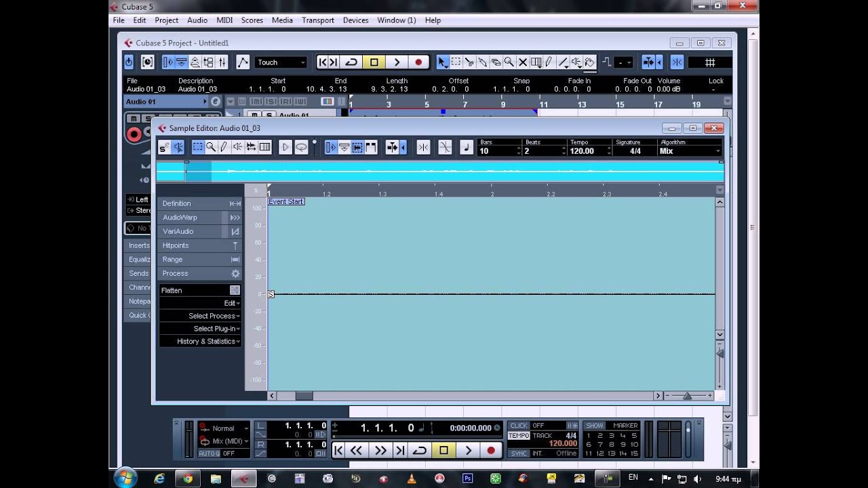Select the Color paint bucket tool
The width and height of the screenshot is (868, 488).
589,62
